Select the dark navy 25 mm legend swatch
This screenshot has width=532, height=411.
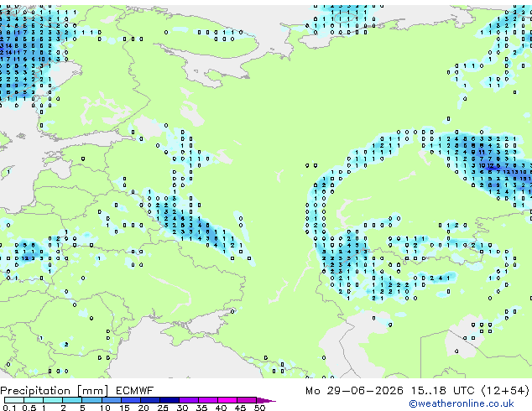[169, 400]
